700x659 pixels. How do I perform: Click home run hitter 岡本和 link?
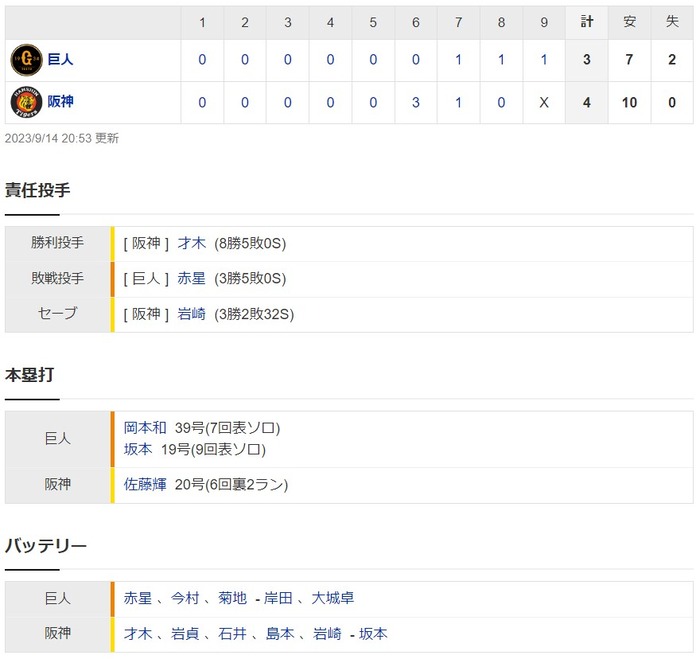click(145, 428)
